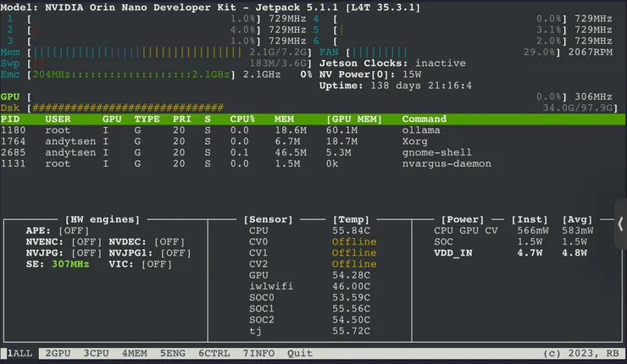Open the 3CPU tab
The height and width of the screenshot is (364, 627).
[x=96, y=353]
